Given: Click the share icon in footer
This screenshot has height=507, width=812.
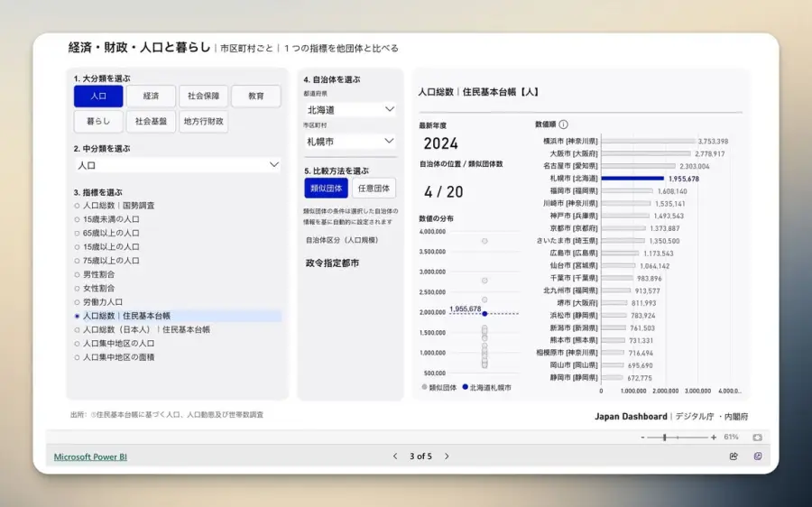Looking at the screenshot, I should pos(734,456).
